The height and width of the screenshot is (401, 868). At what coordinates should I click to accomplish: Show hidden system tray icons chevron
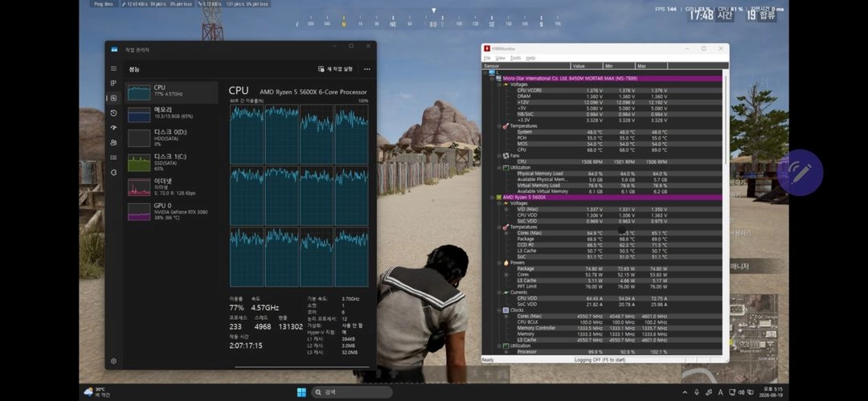click(685, 392)
